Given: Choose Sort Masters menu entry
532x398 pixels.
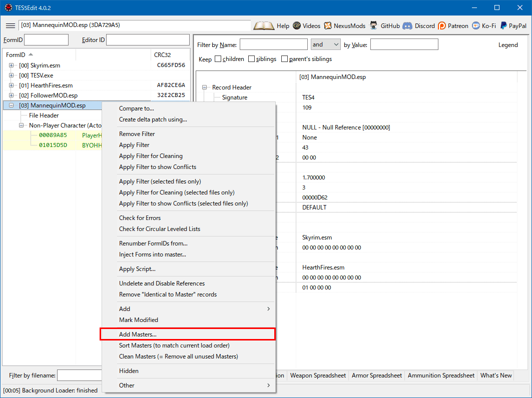Looking at the screenshot, I should (189, 345).
